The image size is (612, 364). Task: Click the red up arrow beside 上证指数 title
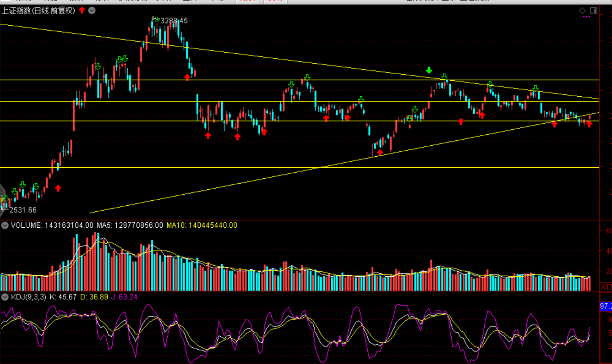tap(82, 10)
